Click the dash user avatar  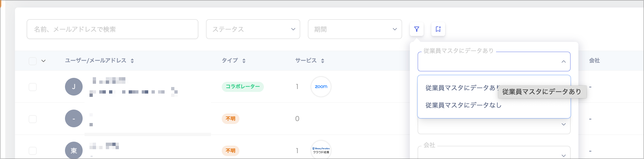(x=74, y=118)
